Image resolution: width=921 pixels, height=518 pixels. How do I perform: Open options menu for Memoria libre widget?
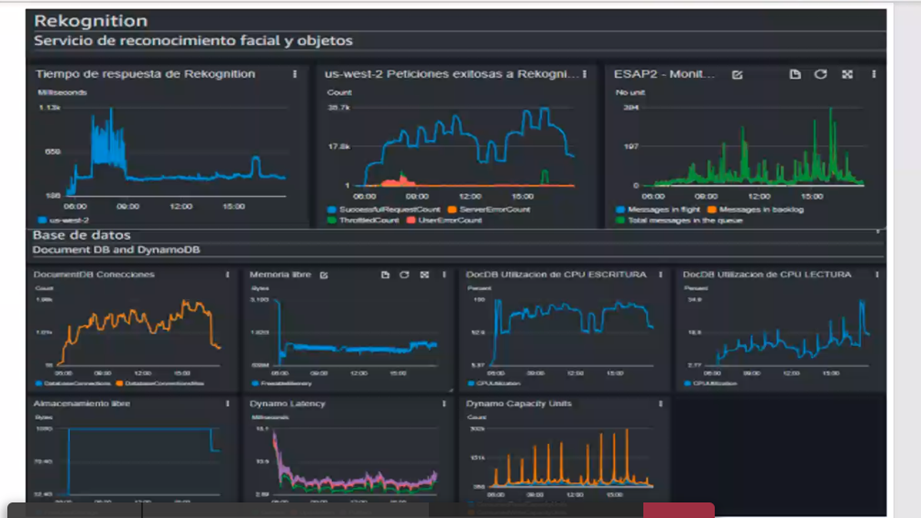(444, 274)
